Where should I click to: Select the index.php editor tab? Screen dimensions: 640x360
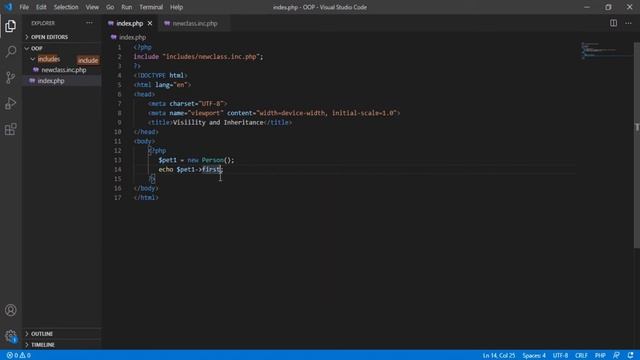pyautogui.click(x=129, y=23)
